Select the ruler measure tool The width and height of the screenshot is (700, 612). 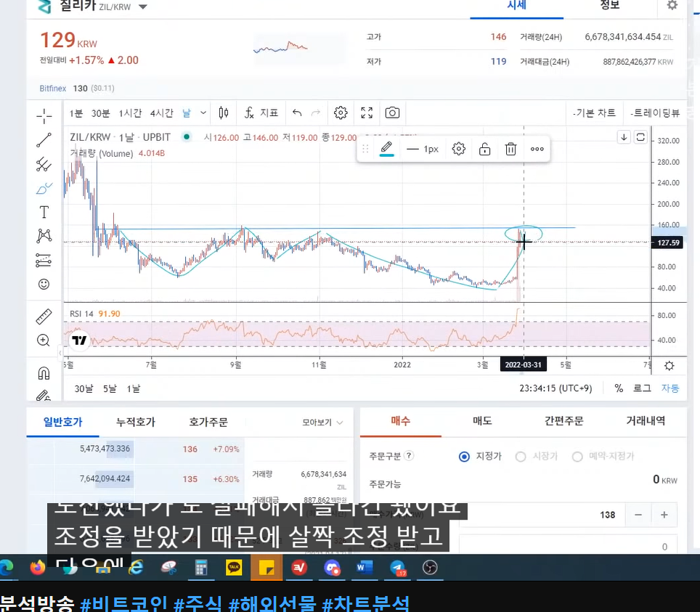pyautogui.click(x=44, y=317)
